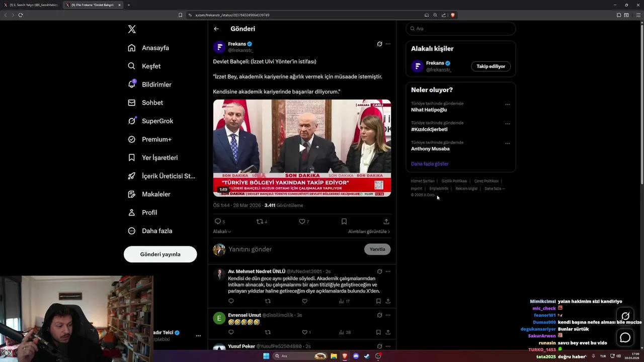644x362 pixels.
Task: Expand the Alakalı sorting dropdown
Action: [222, 232]
